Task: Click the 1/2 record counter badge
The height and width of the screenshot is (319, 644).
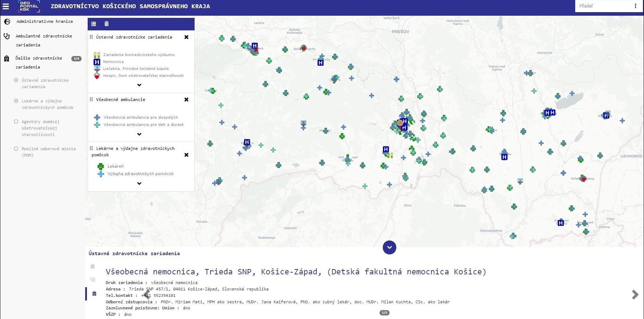Action: point(384,313)
